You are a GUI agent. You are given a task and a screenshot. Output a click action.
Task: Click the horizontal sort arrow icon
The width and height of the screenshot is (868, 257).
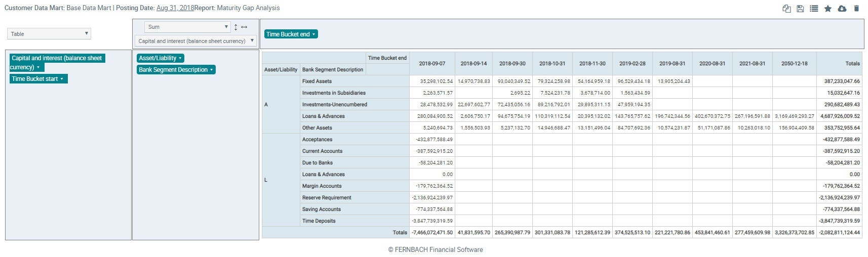[244, 27]
